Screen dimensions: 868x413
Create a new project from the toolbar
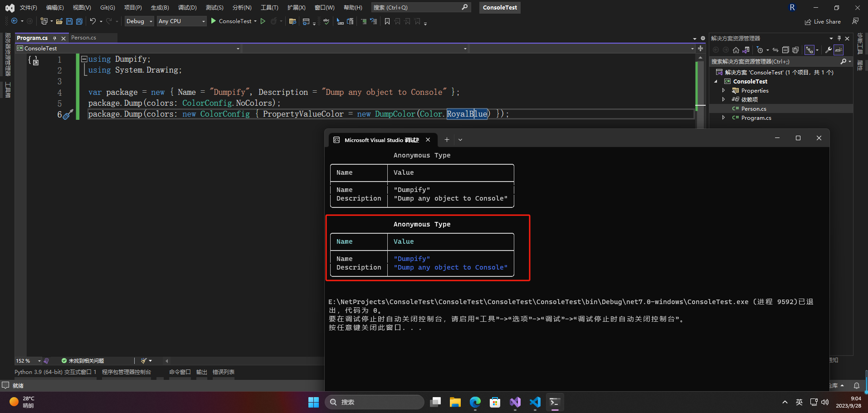[44, 21]
